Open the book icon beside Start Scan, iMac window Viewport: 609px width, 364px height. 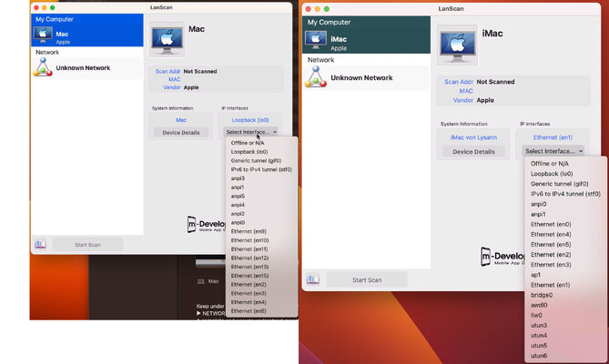[313, 279]
